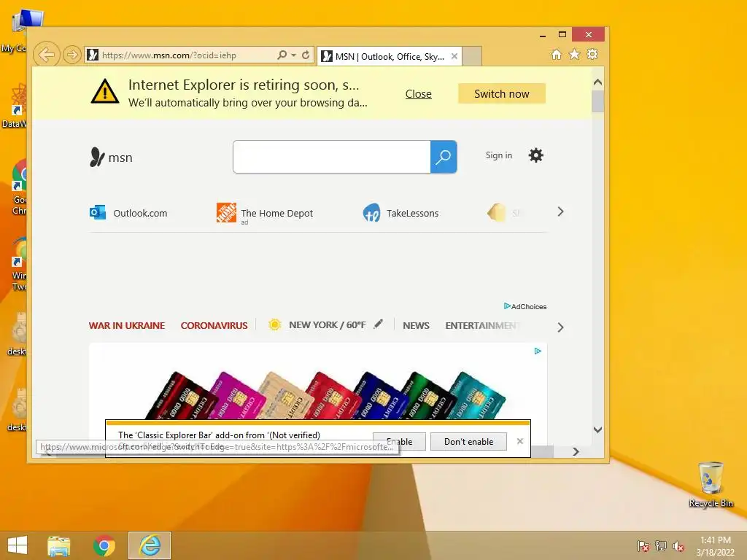Click the vertical scrollbar thumb

(598, 101)
